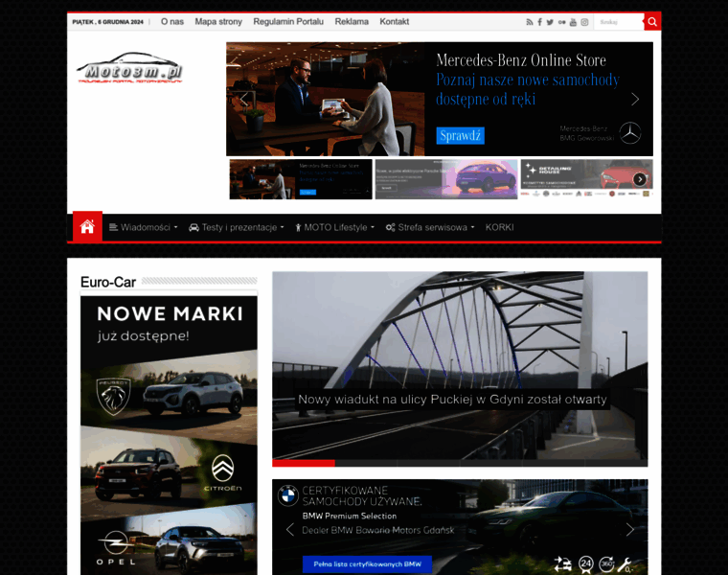Open the RSS feed icon
Image resolution: width=728 pixels, height=575 pixels.
pos(530,22)
